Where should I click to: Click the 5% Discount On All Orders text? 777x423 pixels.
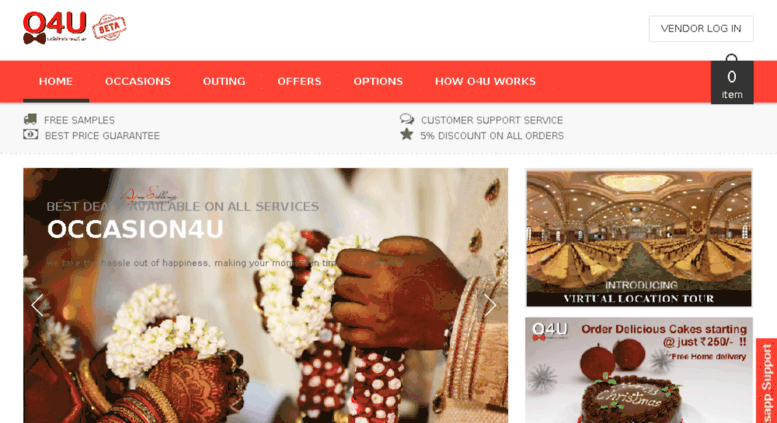pos(492,136)
